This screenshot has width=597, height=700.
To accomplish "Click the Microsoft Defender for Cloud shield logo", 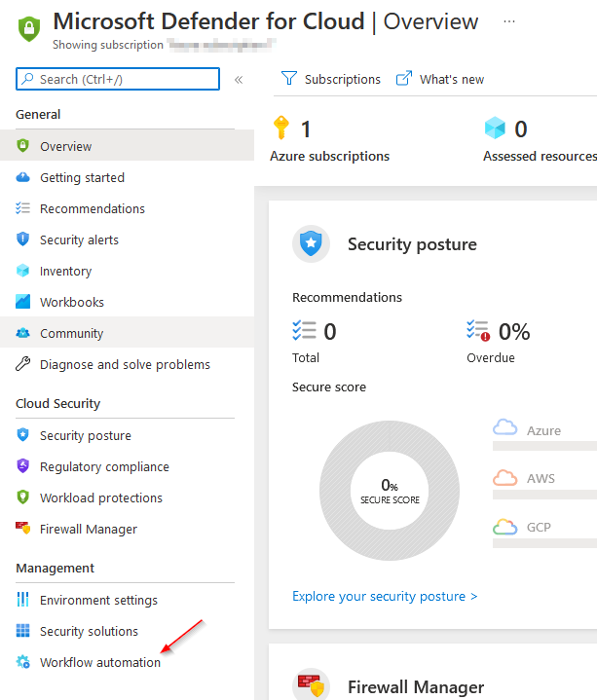I will 29,28.
